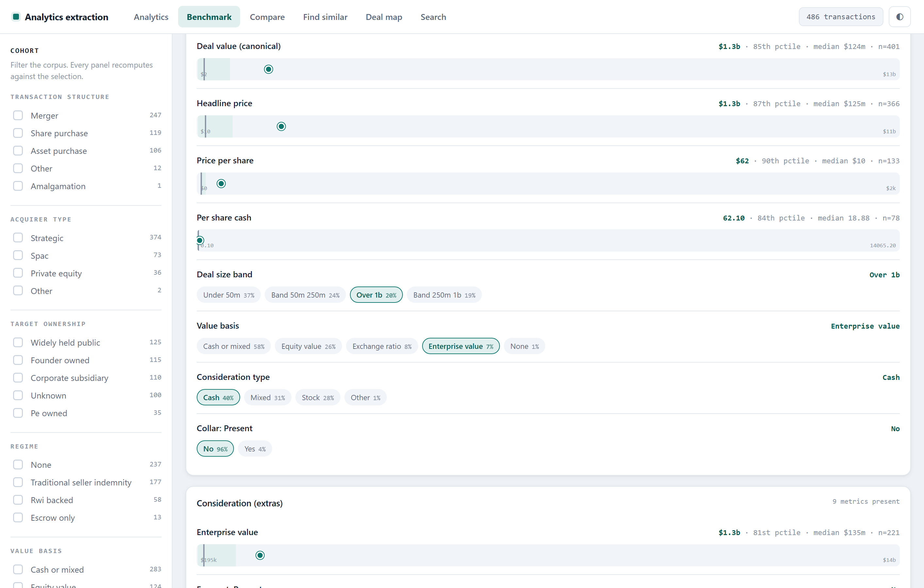The height and width of the screenshot is (588, 924).
Task: Open the Analytics tab
Action: [151, 17]
